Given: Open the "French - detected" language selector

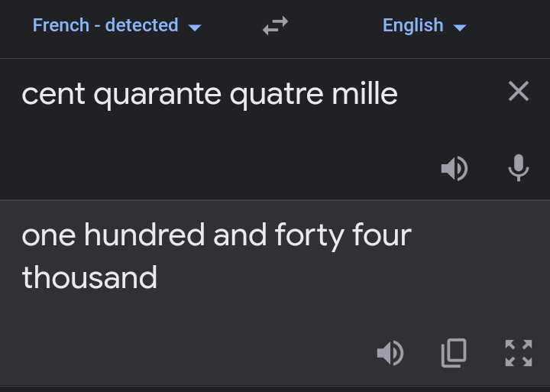Looking at the screenshot, I should click(x=105, y=25).
